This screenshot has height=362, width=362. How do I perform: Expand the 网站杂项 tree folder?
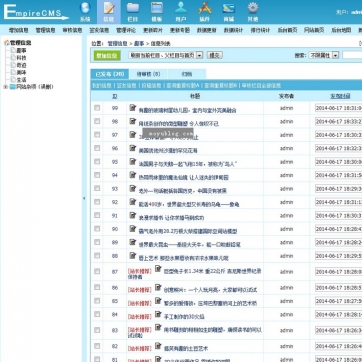point(5,87)
